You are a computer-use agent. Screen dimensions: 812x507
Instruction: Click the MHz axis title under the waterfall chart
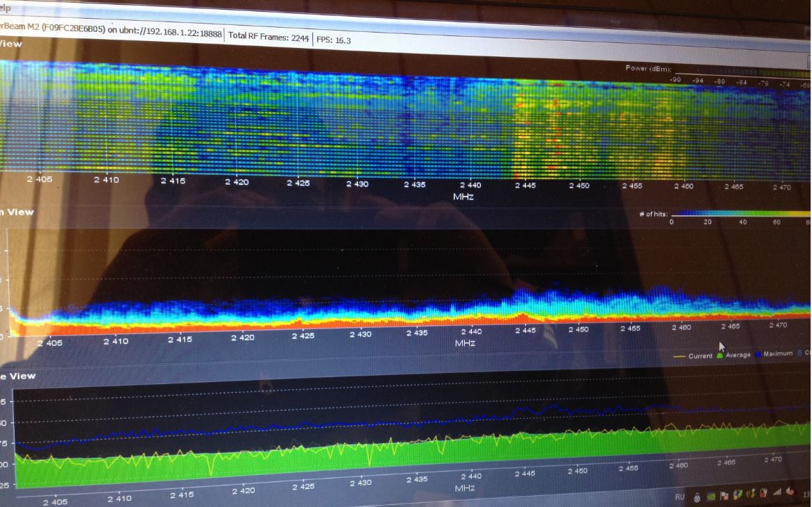pos(463,197)
